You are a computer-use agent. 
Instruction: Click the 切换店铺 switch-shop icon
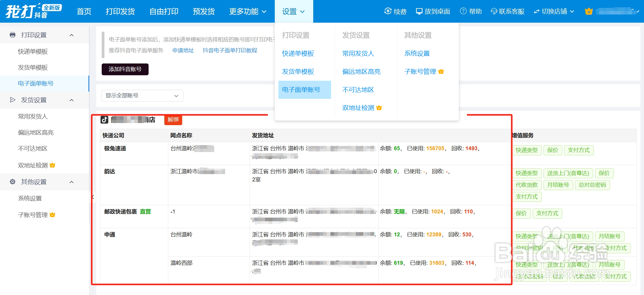pyautogui.click(x=537, y=11)
